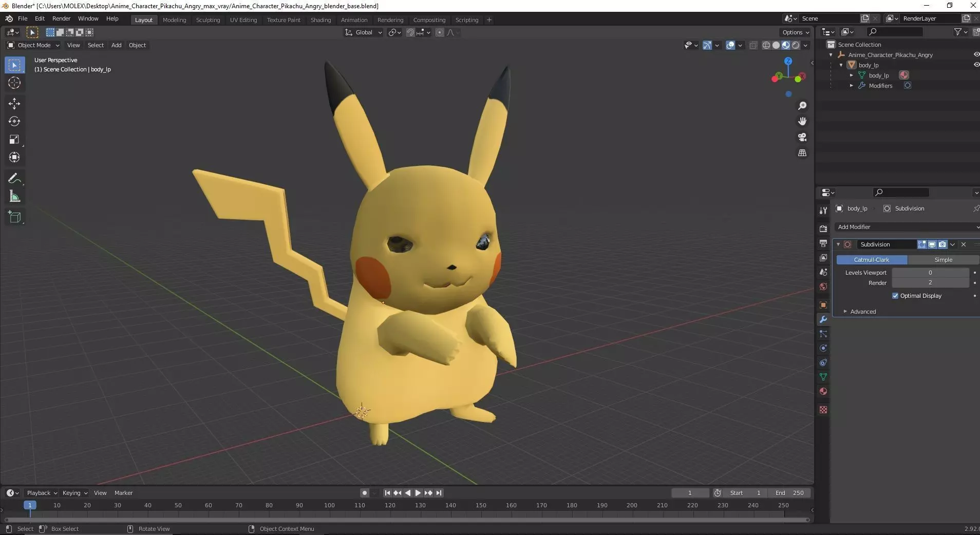Open the Render menu
Viewport: 980px width, 535px height.
click(x=61, y=18)
